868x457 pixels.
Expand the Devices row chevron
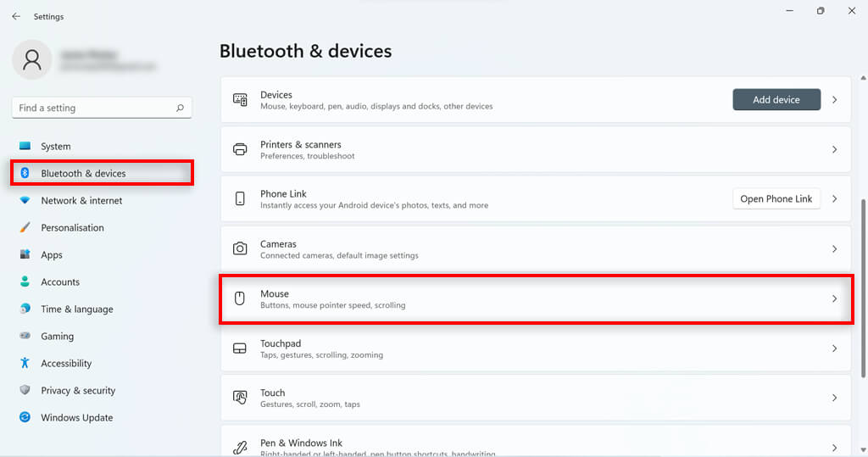(834, 100)
